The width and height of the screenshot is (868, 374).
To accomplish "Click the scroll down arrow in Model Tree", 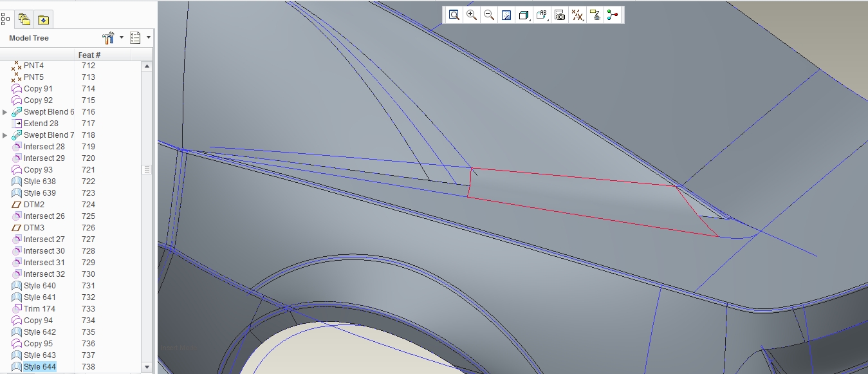I will [147, 367].
